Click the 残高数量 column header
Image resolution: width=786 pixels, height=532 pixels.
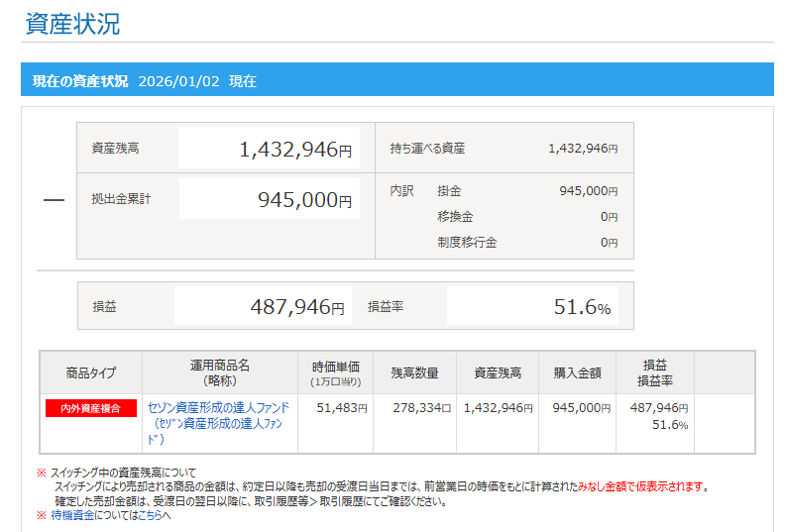(414, 372)
